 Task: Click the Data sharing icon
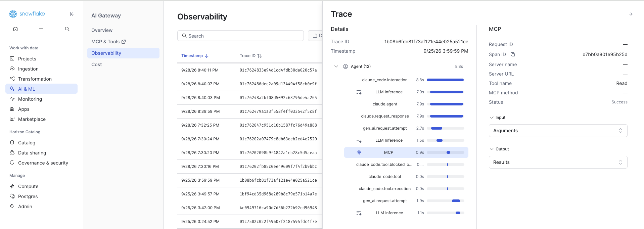coord(12,152)
